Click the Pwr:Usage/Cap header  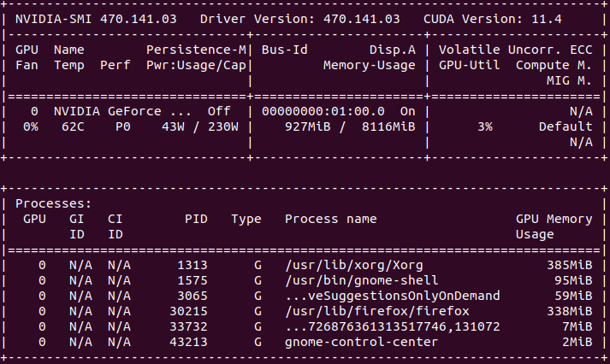tap(197, 65)
